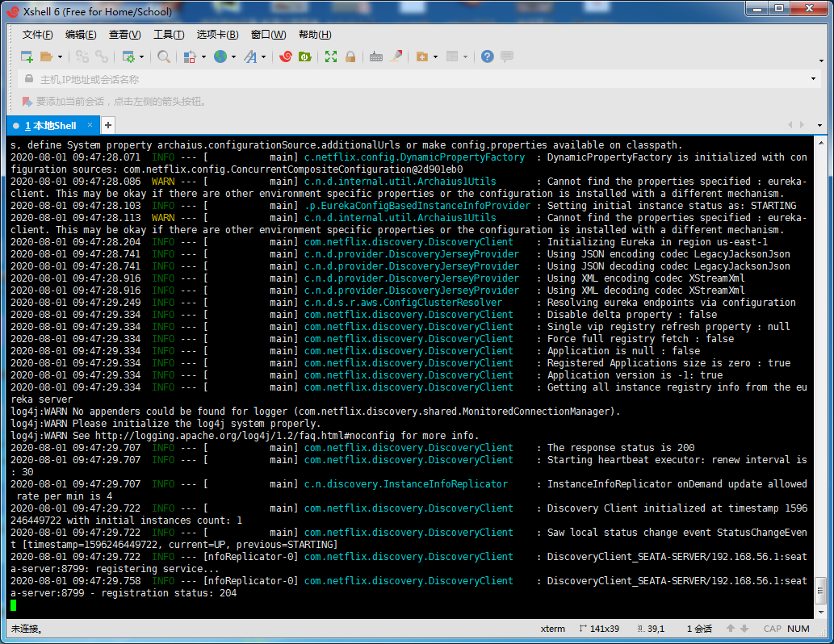Click the host address input field
Image resolution: width=834 pixels, height=644 pixels.
pos(419,79)
